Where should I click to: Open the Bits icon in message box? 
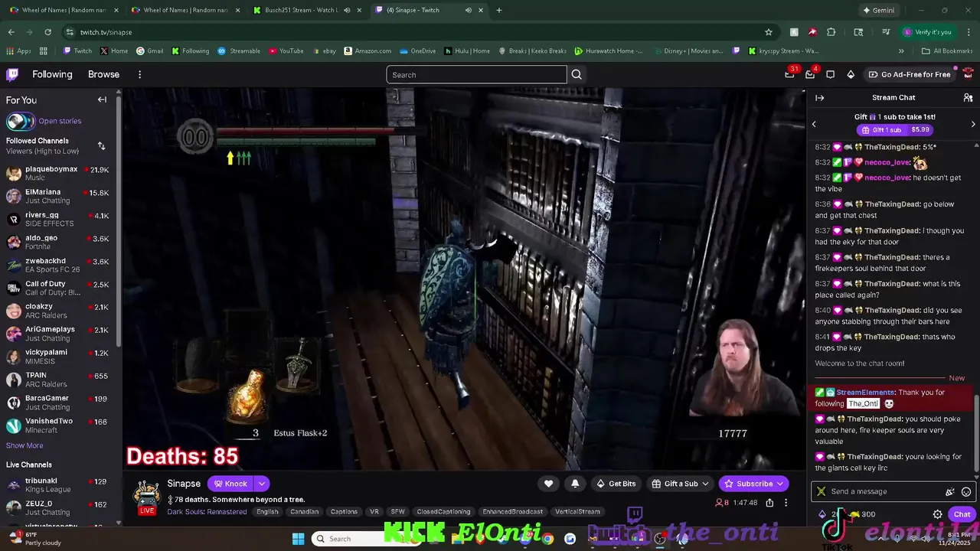pyautogui.click(x=950, y=492)
